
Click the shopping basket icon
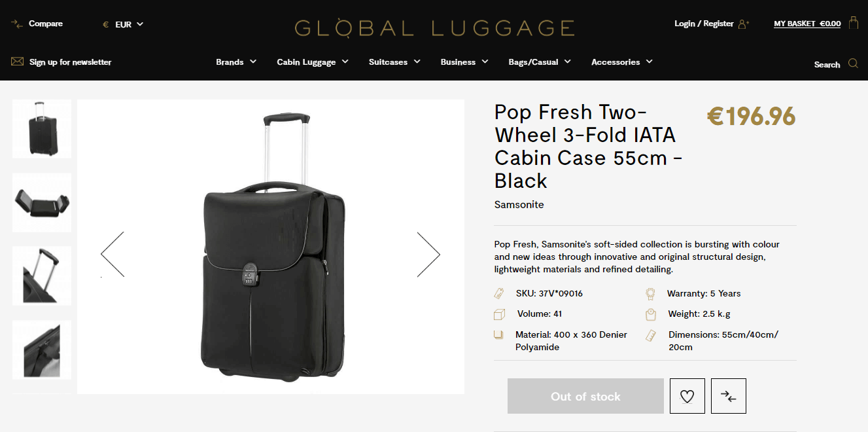click(853, 23)
